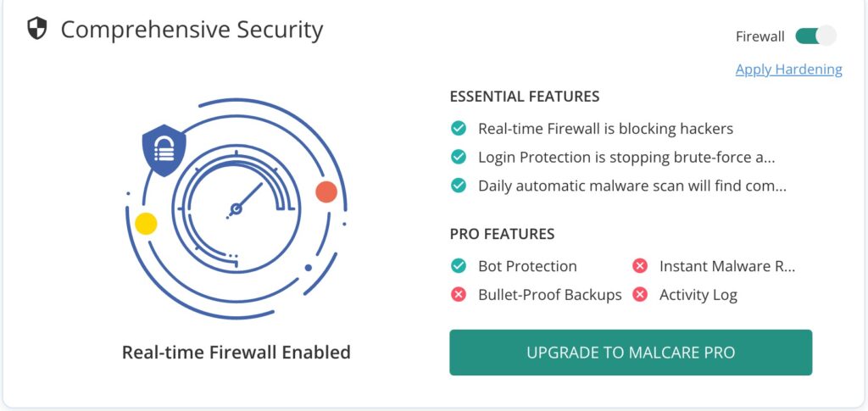Viewport: 868px width, 411px height.
Task: Toggle the Firewall switch off
Action: click(x=815, y=36)
